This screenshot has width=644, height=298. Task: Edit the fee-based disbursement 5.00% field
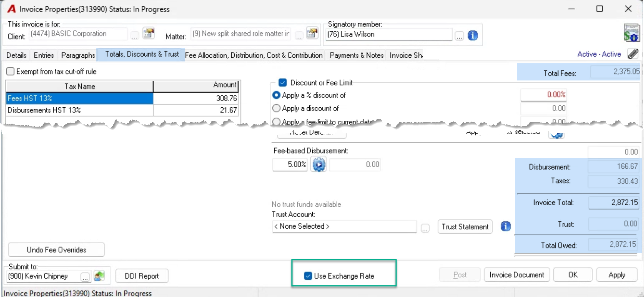290,164
